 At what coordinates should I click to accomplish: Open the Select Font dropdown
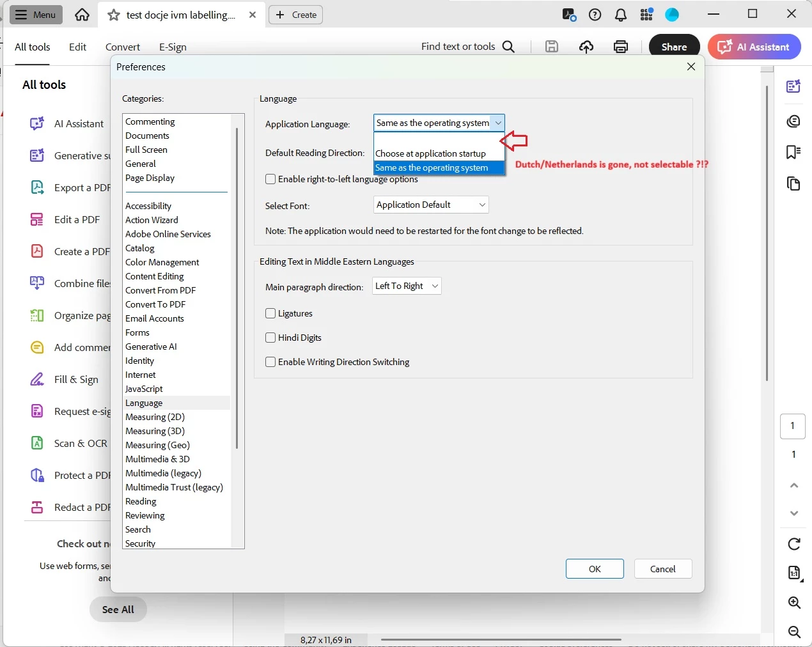point(431,205)
